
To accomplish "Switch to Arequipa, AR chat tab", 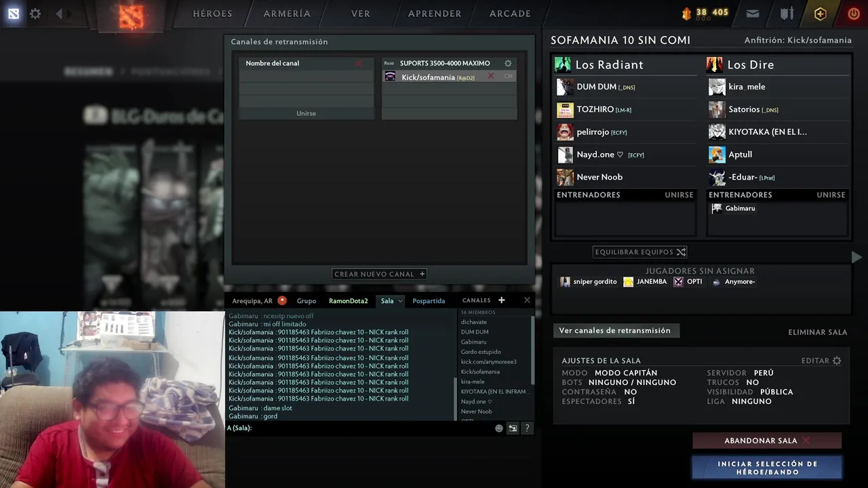I will [x=252, y=301].
